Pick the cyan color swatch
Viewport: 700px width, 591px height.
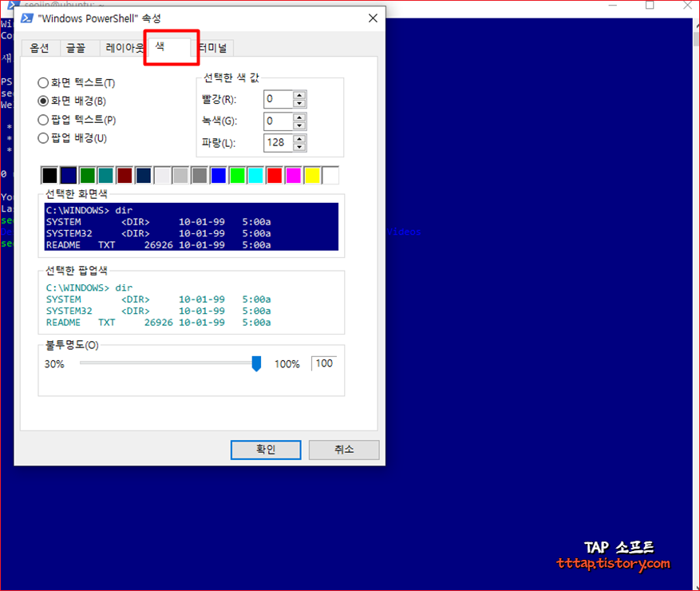pyautogui.click(x=255, y=175)
